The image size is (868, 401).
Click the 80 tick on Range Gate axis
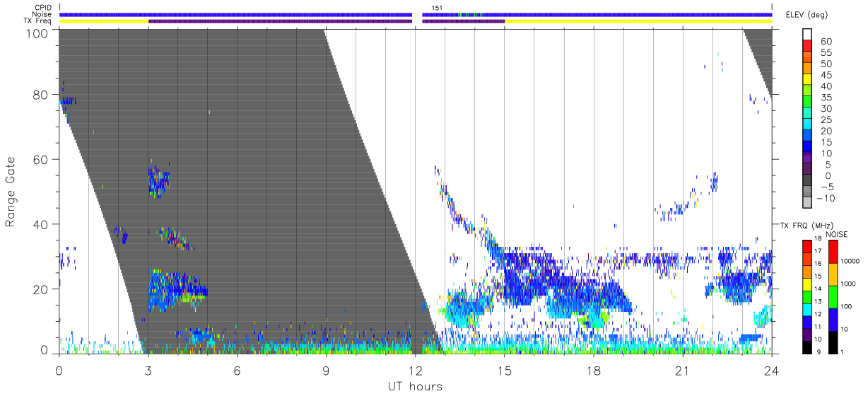point(42,95)
